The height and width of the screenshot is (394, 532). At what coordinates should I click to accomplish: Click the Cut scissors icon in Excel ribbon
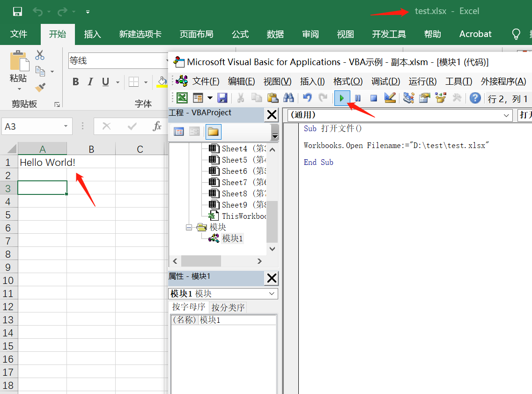click(40, 55)
